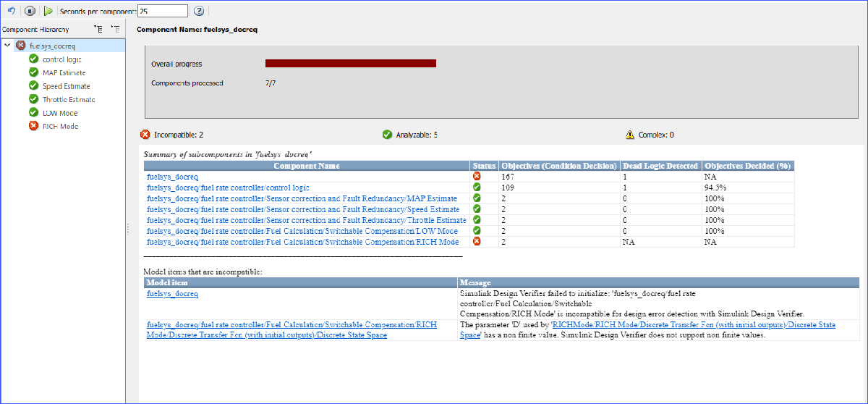This screenshot has height=404, width=868.
Task: Open the Switchable Compensation/RICH Mode link in the summary table
Action: point(302,242)
